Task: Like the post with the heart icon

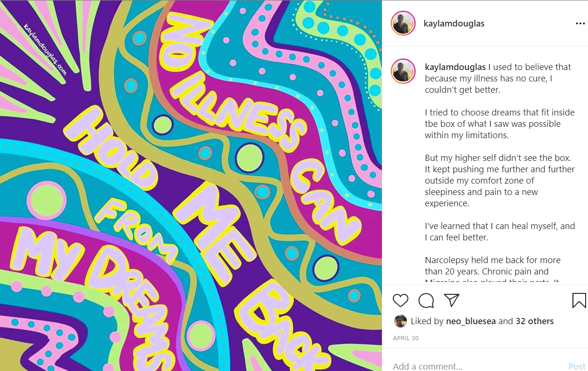Action: pos(400,300)
